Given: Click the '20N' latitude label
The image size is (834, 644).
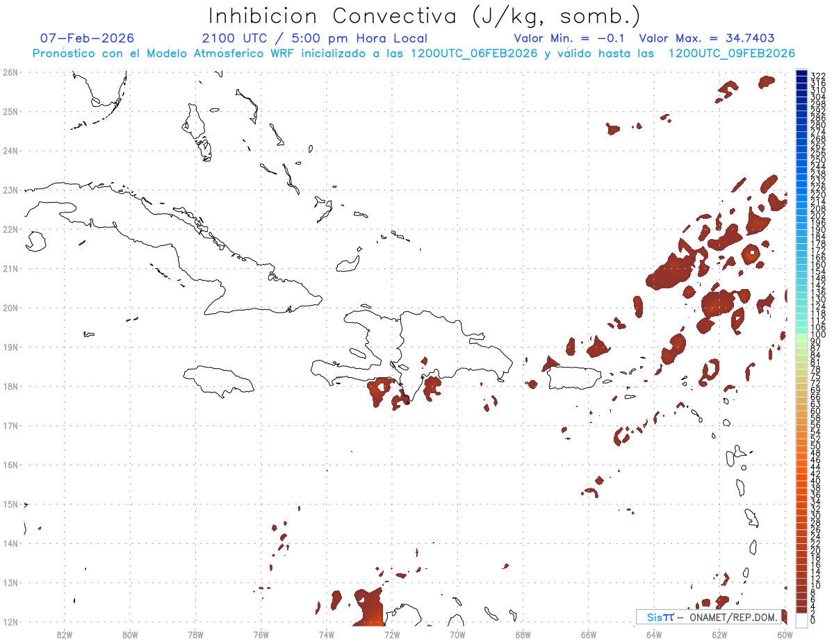Looking at the screenshot, I should coord(10,308).
